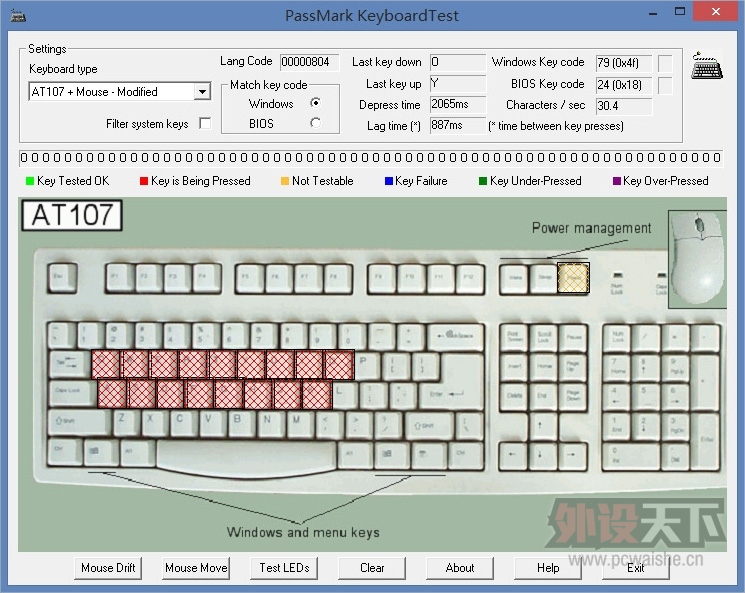The image size is (745, 593).
Task: Click the up arrow key on the keyboard image
Action: [x=543, y=425]
